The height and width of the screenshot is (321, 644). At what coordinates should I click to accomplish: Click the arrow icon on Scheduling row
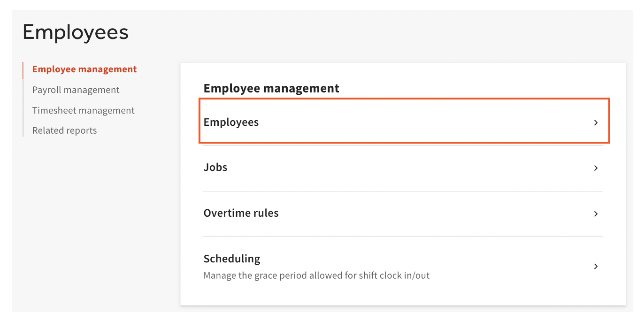[596, 266]
